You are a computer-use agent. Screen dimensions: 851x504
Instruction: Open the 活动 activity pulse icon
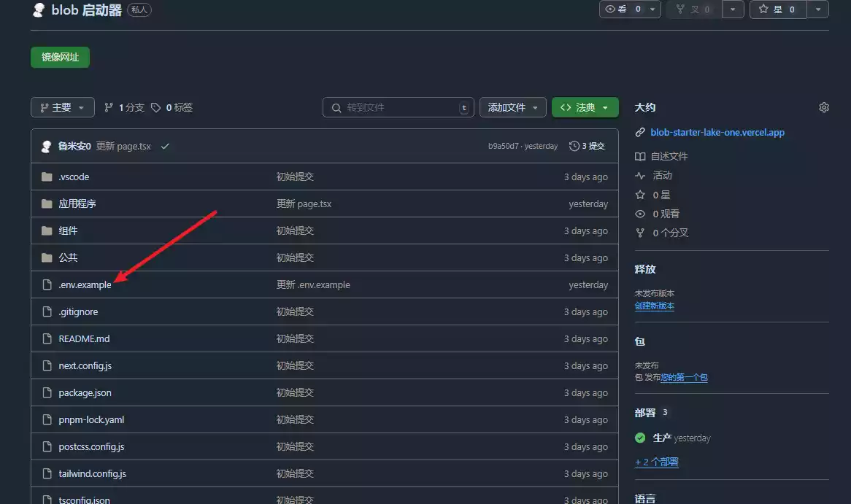click(x=640, y=175)
